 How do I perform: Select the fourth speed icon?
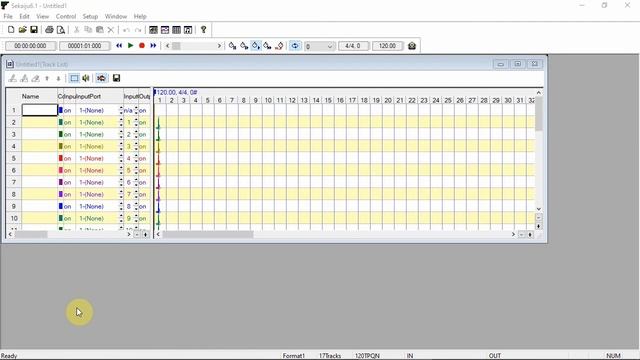pos(267,46)
